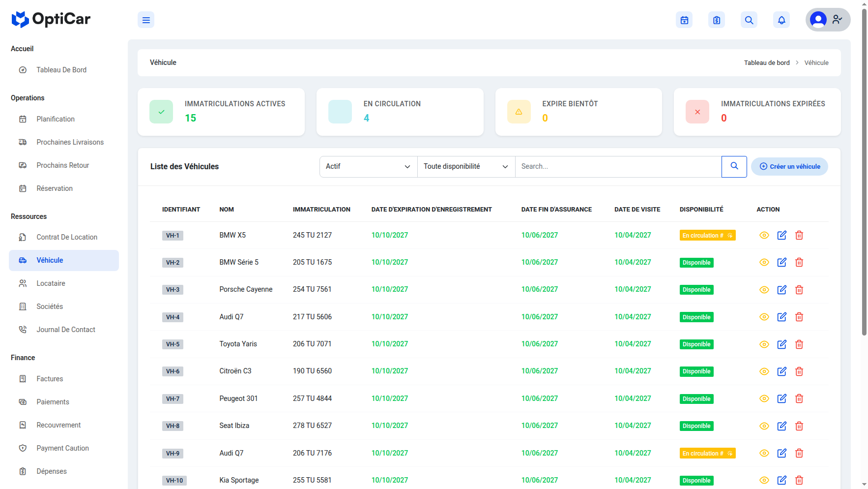Viewport: 868px width, 489px height.
Task: Edit vehicle VH-5 Toyota Yaris
Action: tap(781, 344)
